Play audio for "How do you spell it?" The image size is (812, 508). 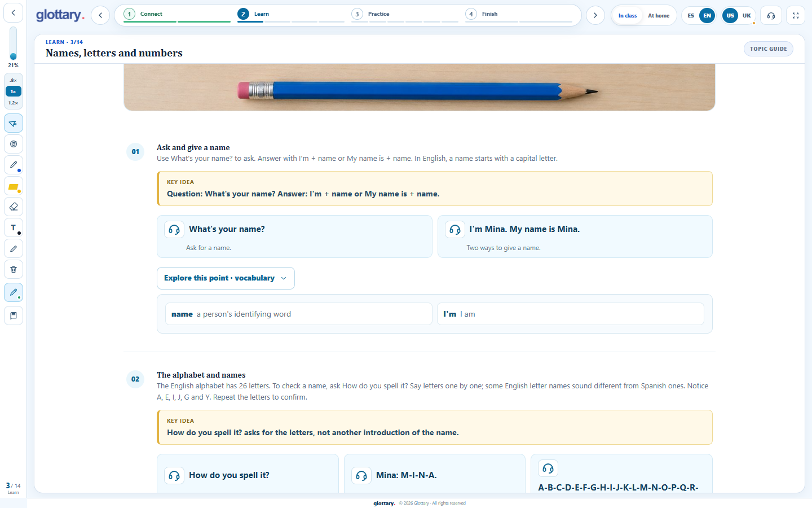(x=174, y=475)
